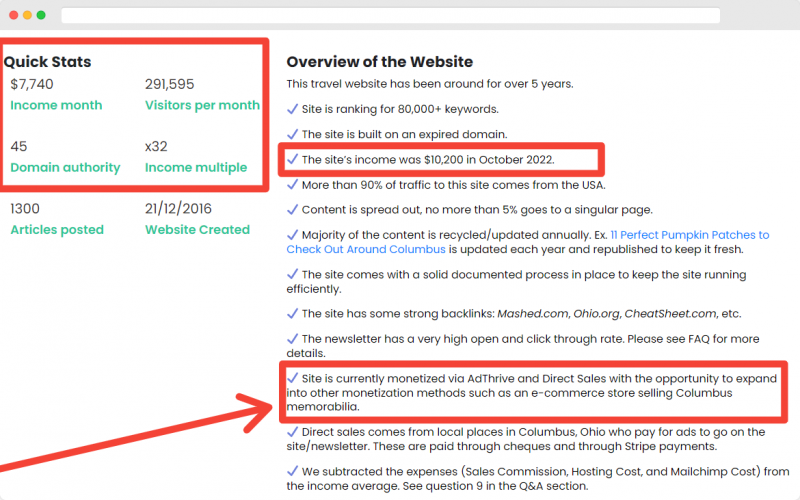The image size is (800, 500).
Task: Click the checkmark beside 'expired domain'
Action: [x=292, y=134]
